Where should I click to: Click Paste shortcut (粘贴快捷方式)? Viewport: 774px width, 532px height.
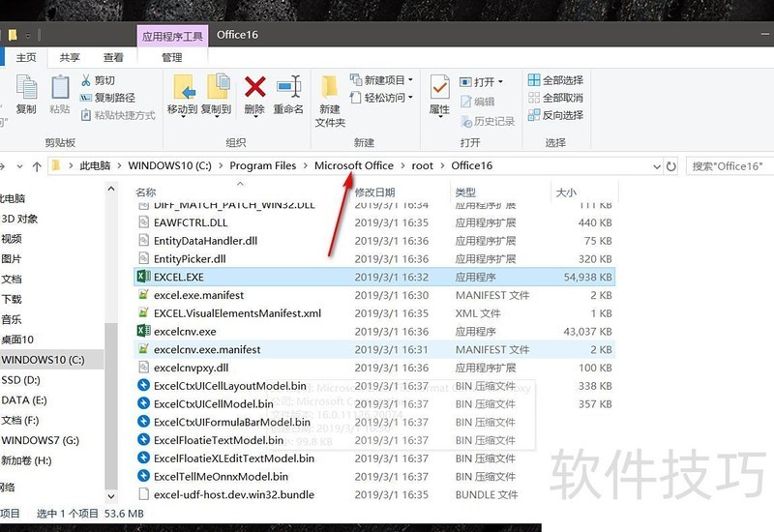coord(118,115)
